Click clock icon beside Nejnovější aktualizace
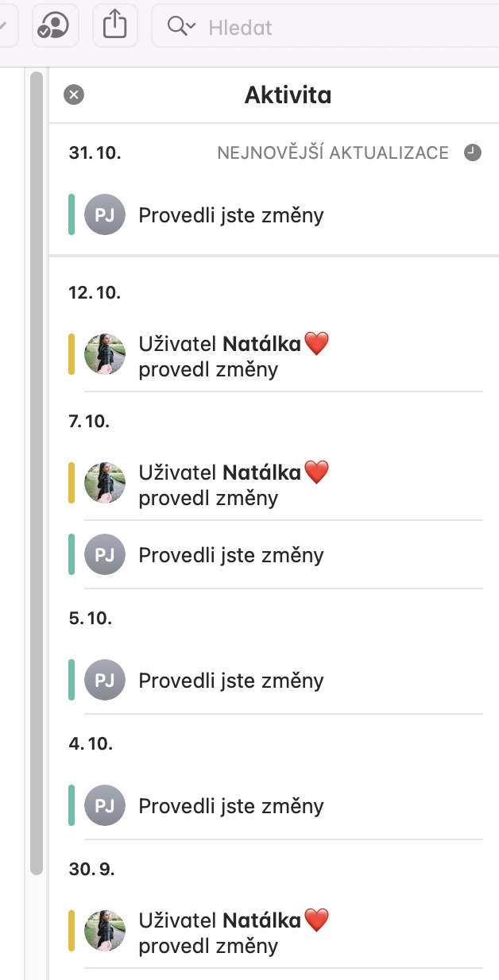This screenshot has height=980, width=499. [473, 152]
